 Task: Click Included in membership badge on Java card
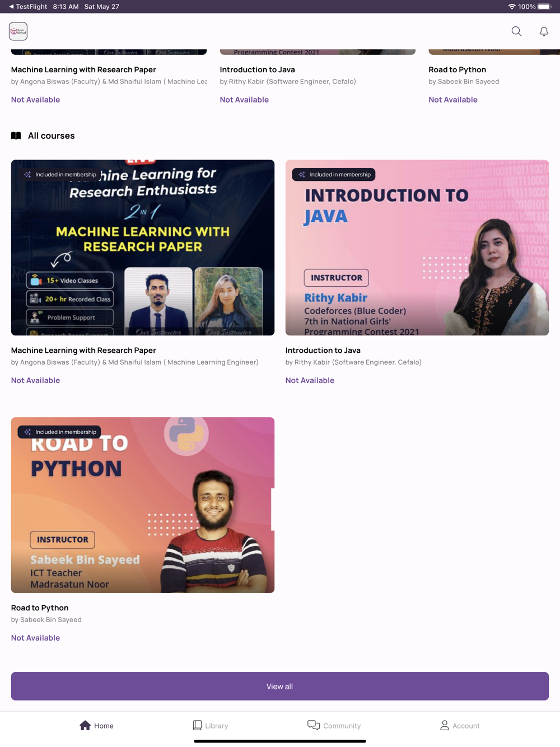tap(334, 174)
